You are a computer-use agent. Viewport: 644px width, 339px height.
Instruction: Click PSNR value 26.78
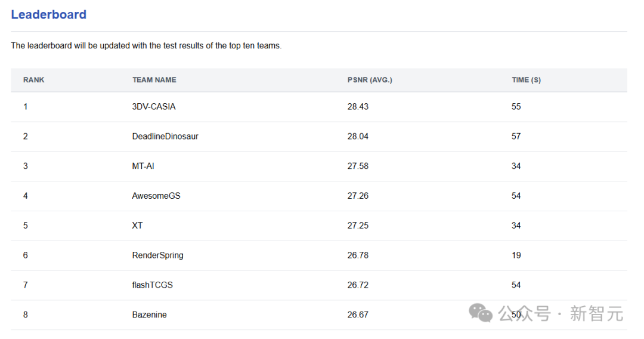tap(358, 255)
